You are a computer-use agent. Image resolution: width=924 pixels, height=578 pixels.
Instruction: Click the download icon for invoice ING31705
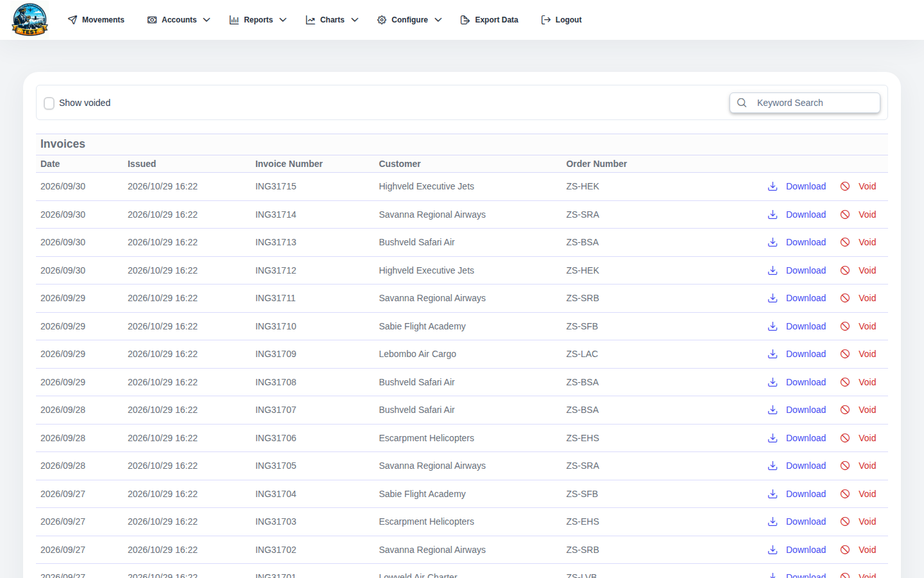(773, 466)
